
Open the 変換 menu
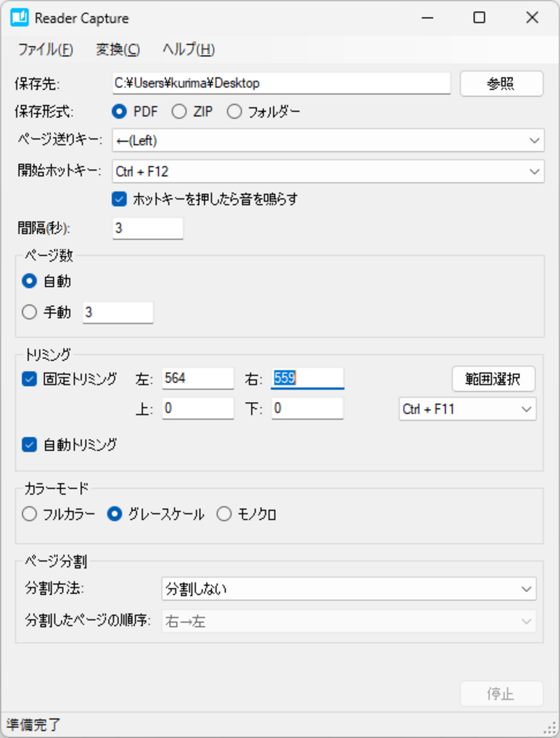coord(118,50)
